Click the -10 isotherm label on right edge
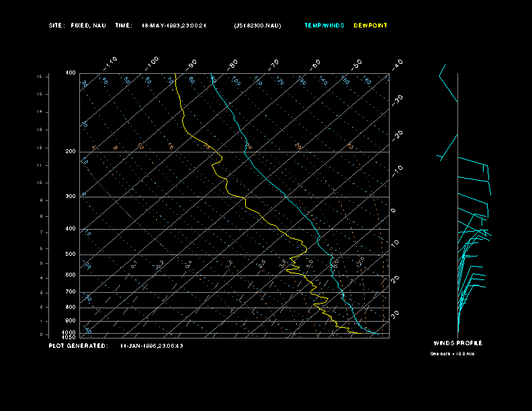Viewport: 532px width, 411px height. pyautogui.click(x=397, y=171)
